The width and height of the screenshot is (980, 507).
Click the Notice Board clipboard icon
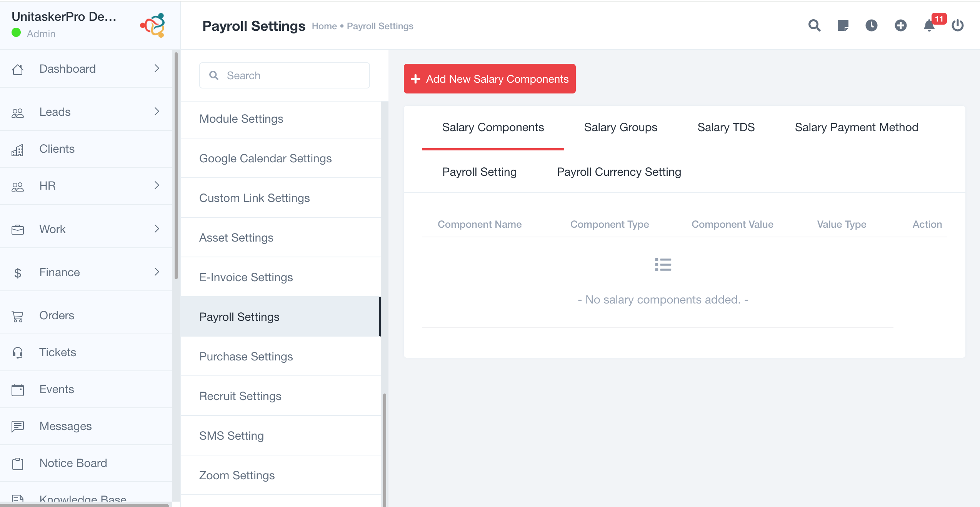(x=18, y=464)
